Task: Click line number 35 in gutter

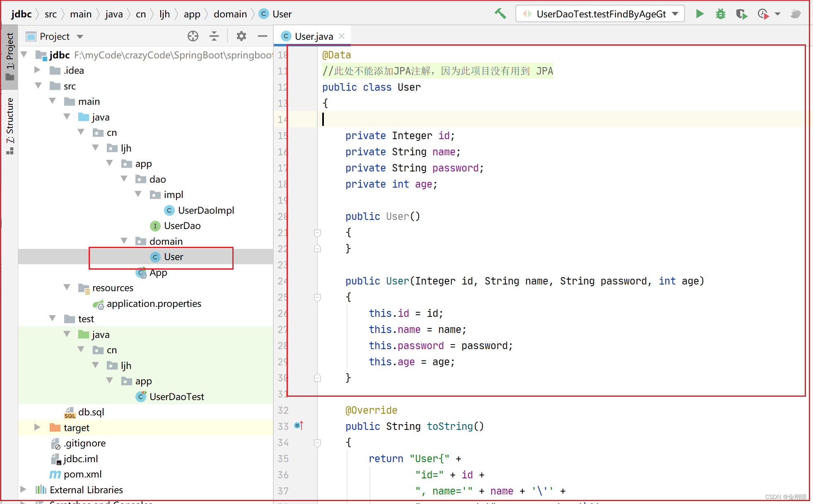Action: [x=283, y=458]
